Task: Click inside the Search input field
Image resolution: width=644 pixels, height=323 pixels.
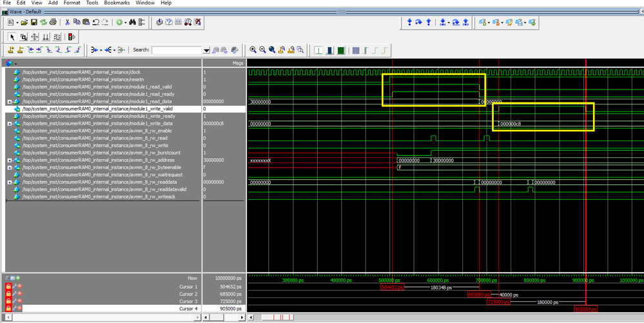Action: 177,50
